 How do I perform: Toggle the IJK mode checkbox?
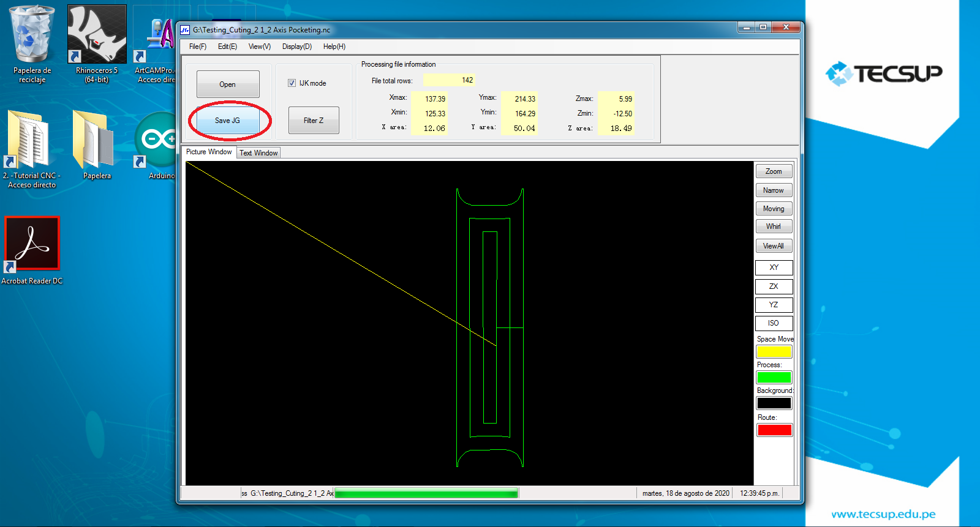[292, 83]
